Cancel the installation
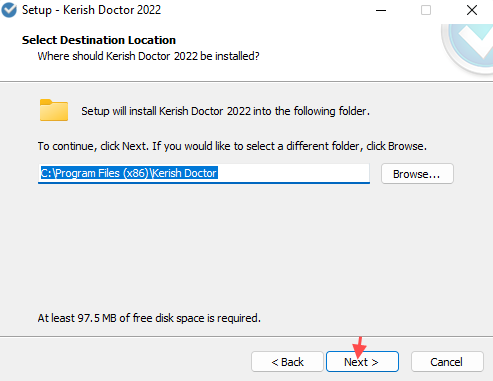The image size is (493, 381). click(x=447, y=362)
